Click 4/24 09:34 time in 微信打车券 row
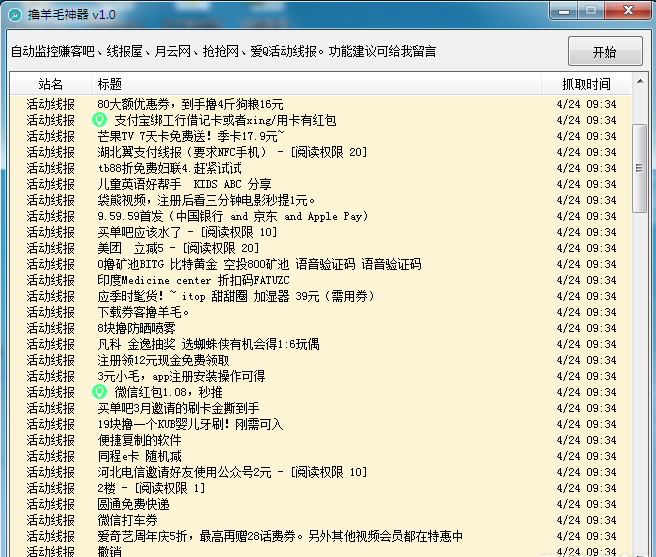Image resolution: width=656 pixels, height=557 pixels. [x=587, y=520]
